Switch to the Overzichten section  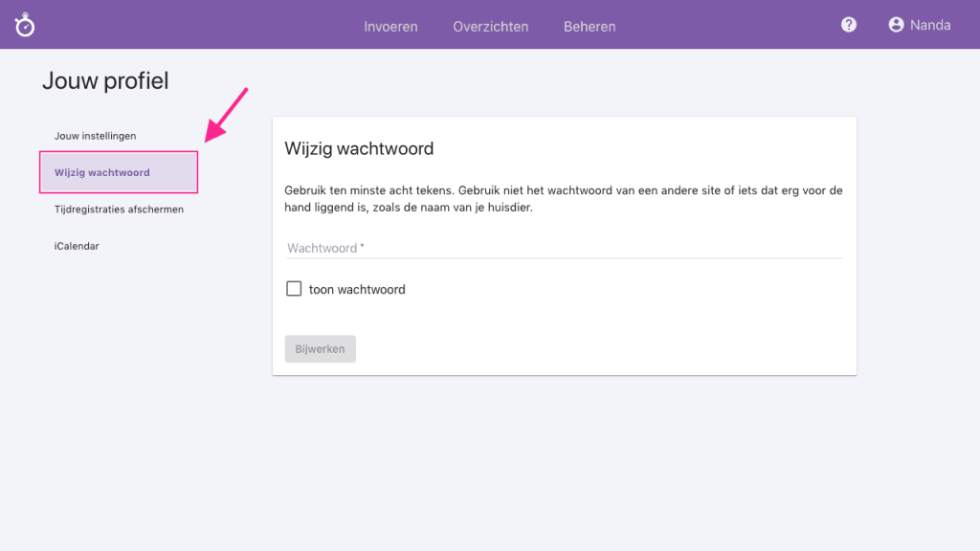pos(490,26)
